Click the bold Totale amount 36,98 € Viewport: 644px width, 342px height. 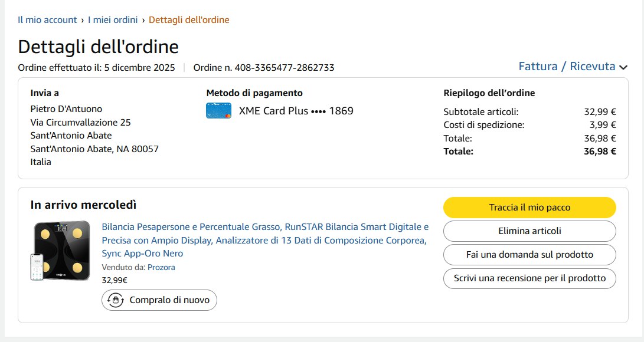(x=600, y=152)
